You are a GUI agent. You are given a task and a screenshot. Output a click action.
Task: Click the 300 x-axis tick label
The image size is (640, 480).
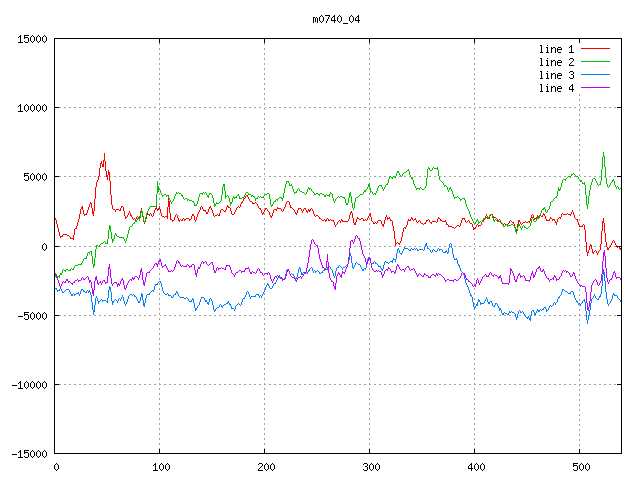370,467
